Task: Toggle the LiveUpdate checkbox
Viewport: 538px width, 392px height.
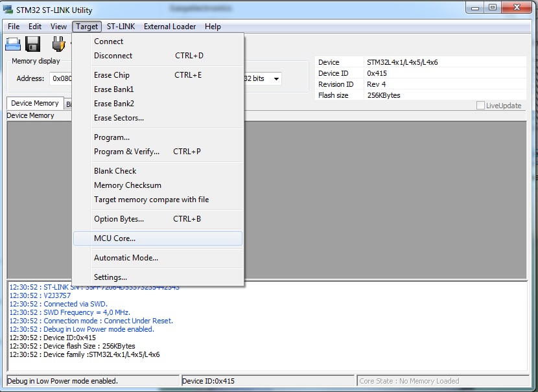Action: [x=480, y=106]
